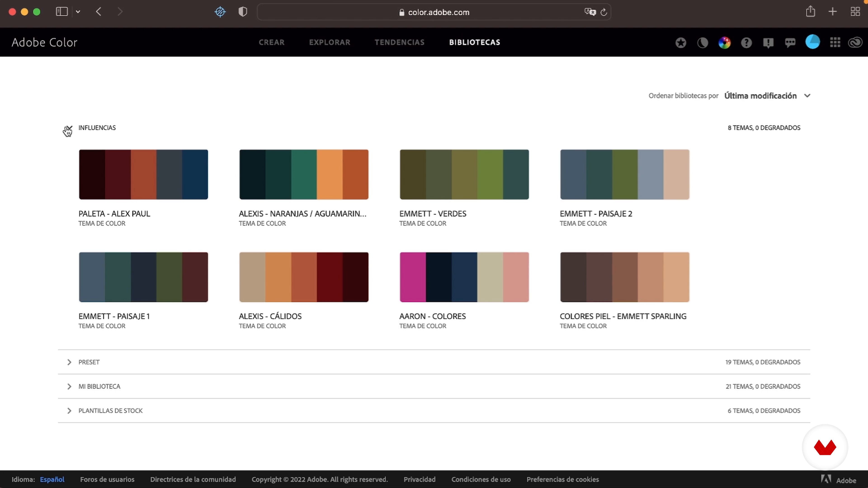The height and width of the screenshot is (488, 868).
Task: Switch to the CREAR tab
Action: [271, 42]
